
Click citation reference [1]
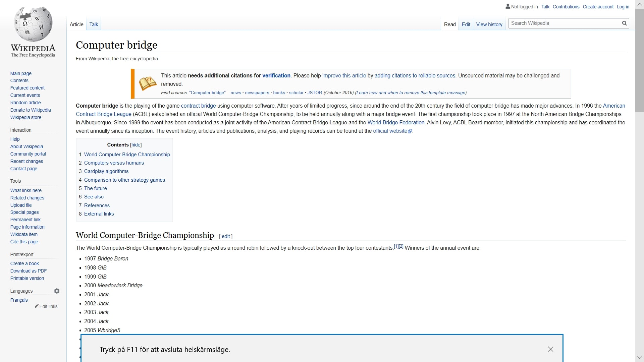coord(396,246)
